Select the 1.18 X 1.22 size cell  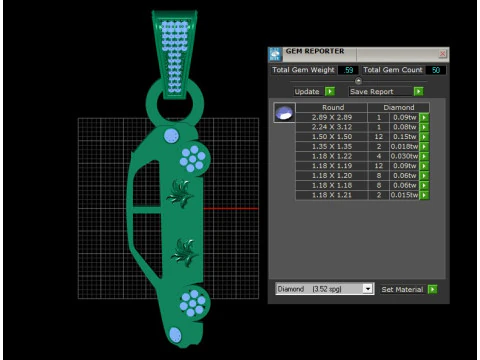click(332, 156)
